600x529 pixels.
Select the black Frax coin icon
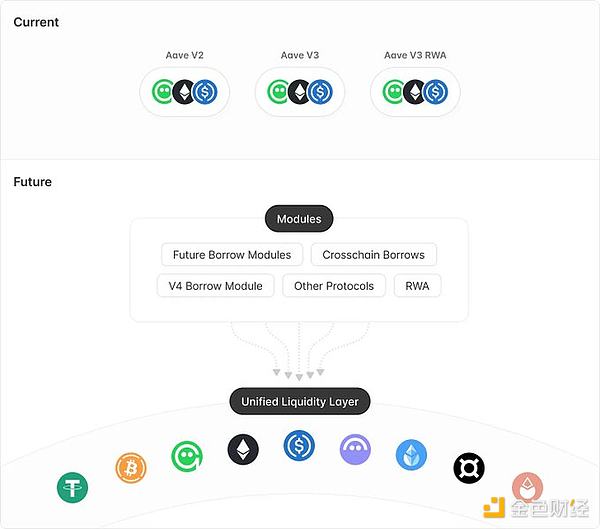click(467, 467)
